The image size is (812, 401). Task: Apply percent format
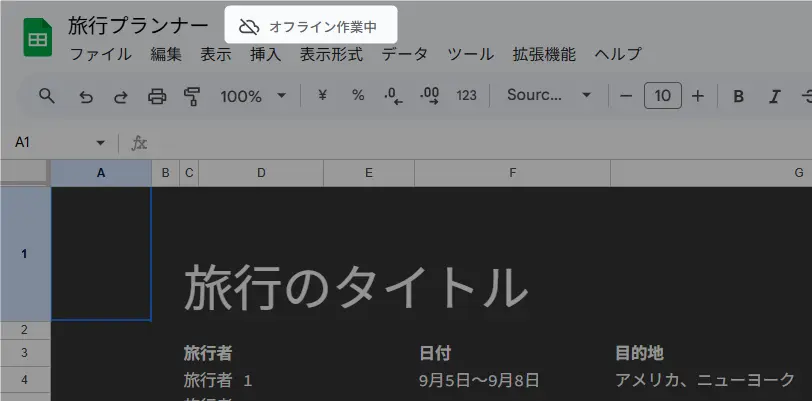point(358,96)
